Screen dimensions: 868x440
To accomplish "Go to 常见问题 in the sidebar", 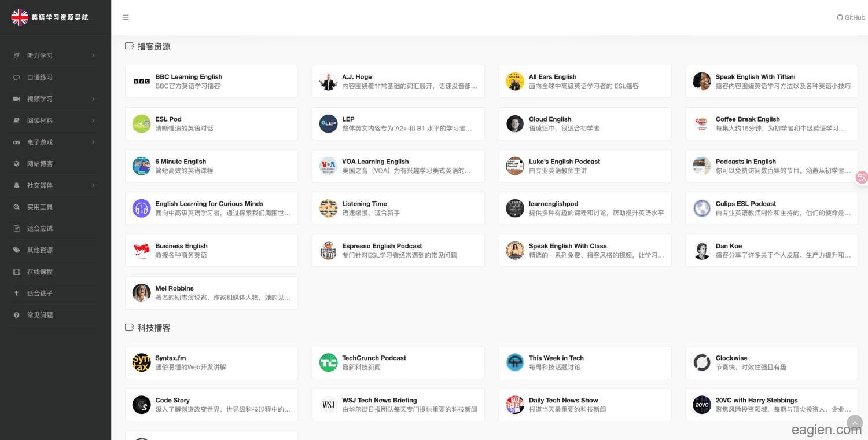I will [40, 315].
